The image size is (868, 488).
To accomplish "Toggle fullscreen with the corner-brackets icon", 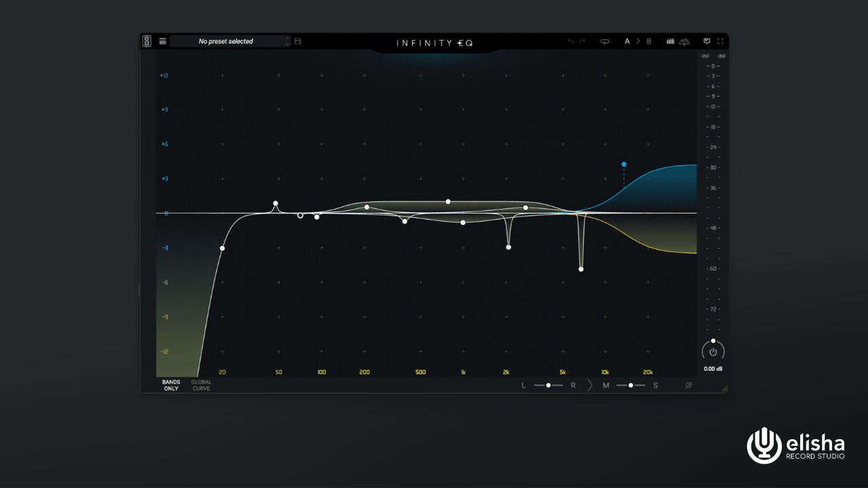I will (720, 41).
